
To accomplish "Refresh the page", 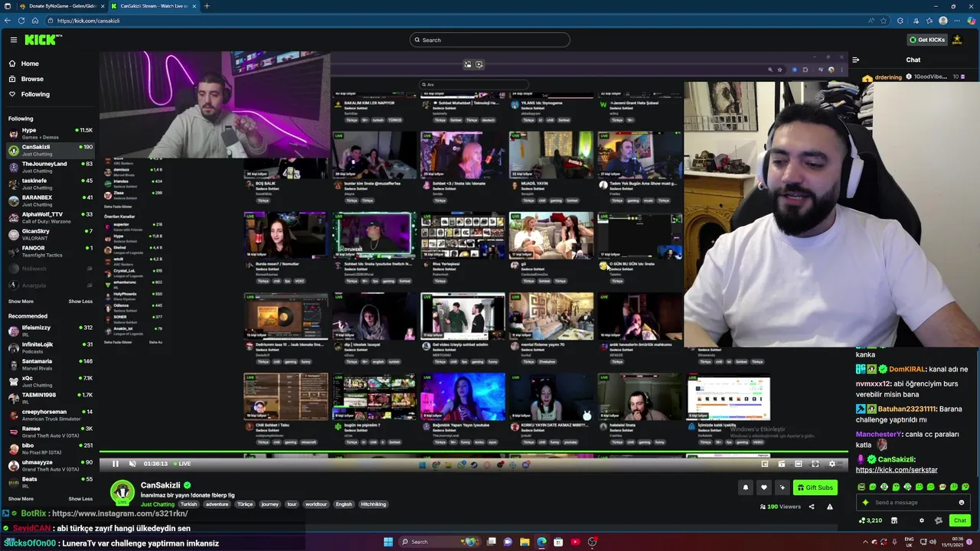I will coord(21,21).
